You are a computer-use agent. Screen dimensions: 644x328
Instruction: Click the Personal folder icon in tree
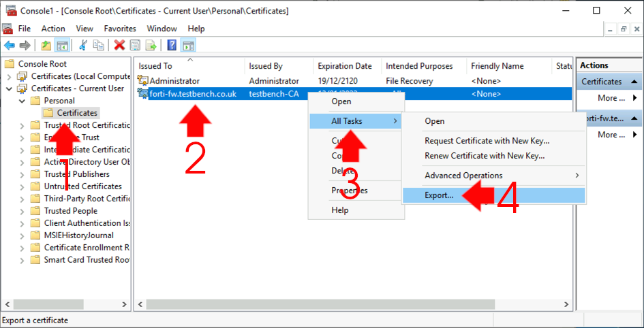click(x=35, y=101)
